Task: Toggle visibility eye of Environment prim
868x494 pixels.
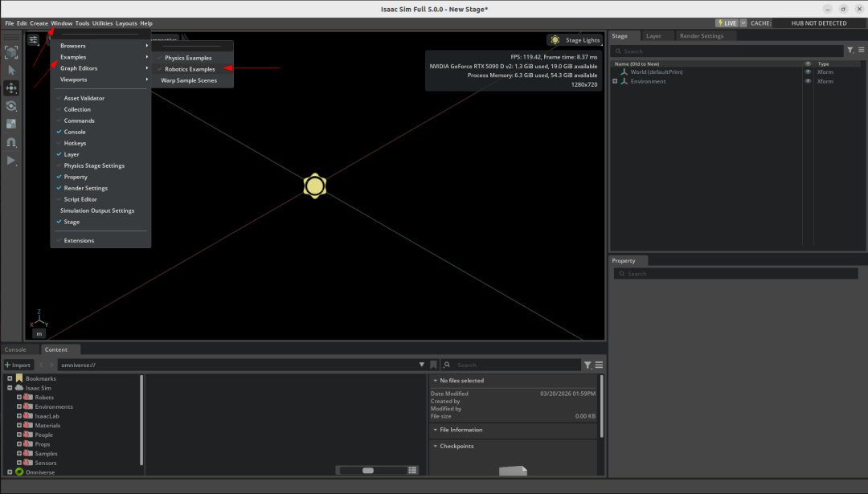Action: tap(808, 81)
